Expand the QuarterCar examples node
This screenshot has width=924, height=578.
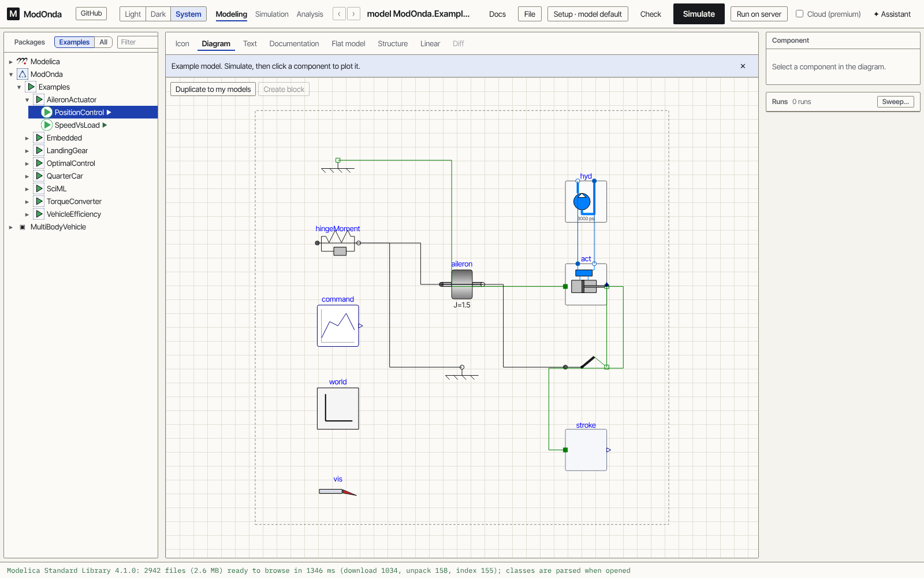27,176
